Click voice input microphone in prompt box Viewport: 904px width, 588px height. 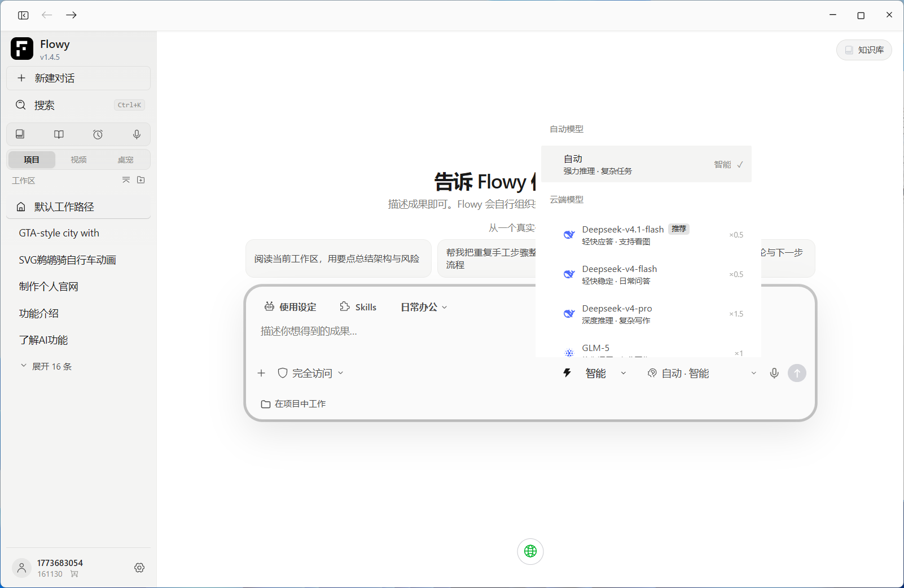tap(774, 373)
